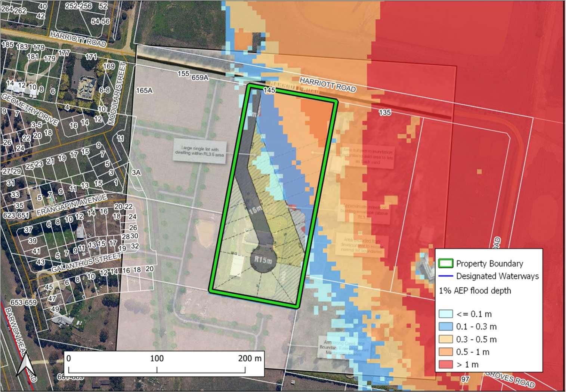Click the 'Large single lot with dwelling' annotation
Image resolution: width=566 pixels, height=392 pixels.
[200, 150]
